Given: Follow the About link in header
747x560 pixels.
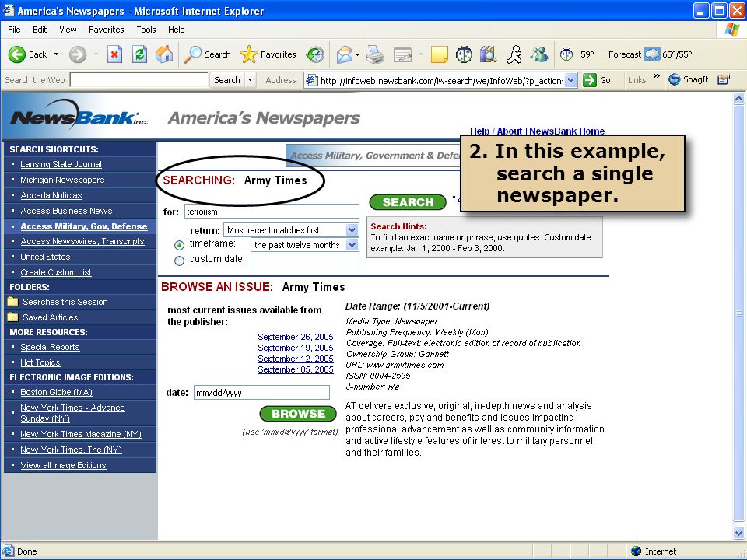Looking at the screenshot, I should coord(509,131).
